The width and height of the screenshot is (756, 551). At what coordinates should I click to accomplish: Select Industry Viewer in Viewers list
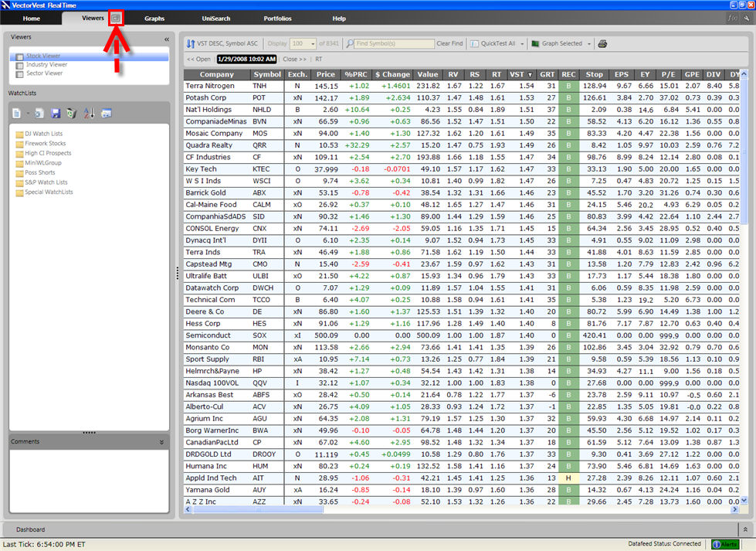point(46,65)
